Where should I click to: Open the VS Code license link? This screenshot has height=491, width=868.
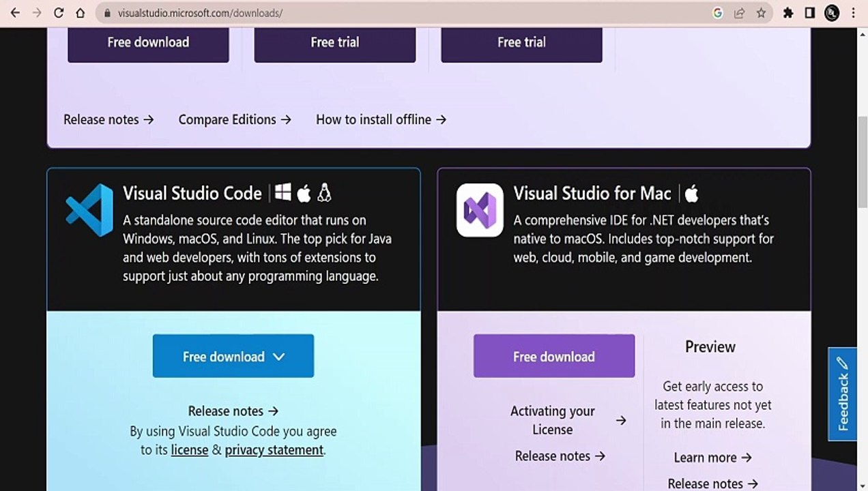pyautogui.click(x=190, y=450)
